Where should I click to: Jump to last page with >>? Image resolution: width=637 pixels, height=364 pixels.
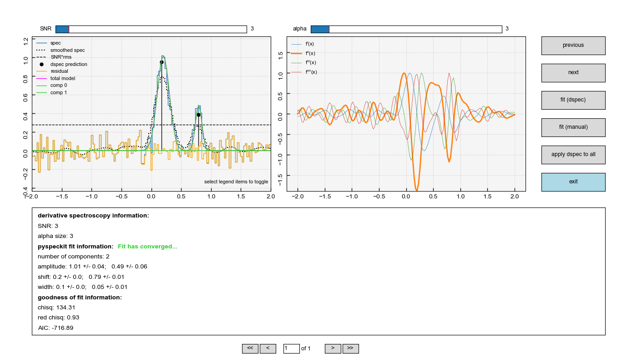tap(351, 349)
